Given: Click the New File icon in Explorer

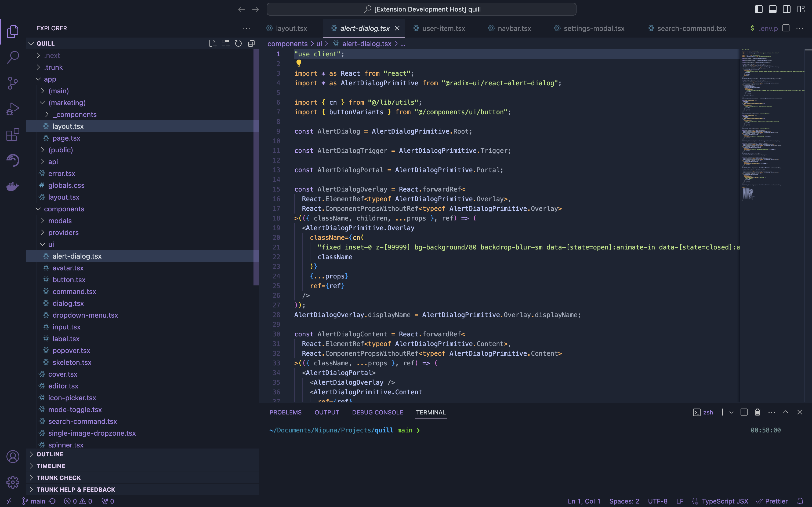Looking at the screenshot, I should 212,43.
